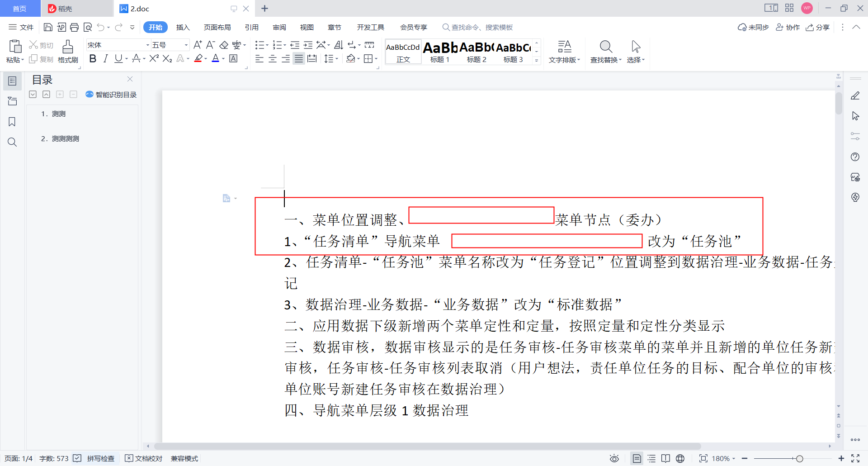Click the increase indent icon
868x466 pixels.
click(308, 45)
